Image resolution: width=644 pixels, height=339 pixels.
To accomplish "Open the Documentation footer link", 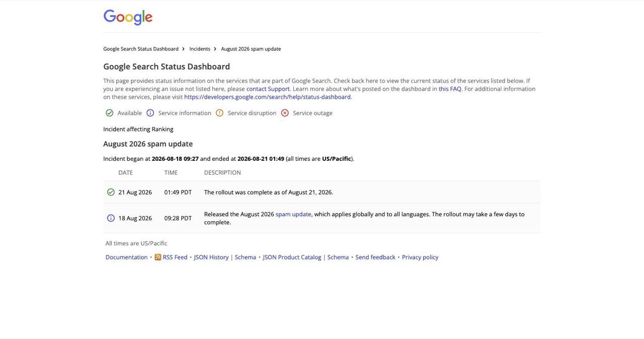I will 126,257.
